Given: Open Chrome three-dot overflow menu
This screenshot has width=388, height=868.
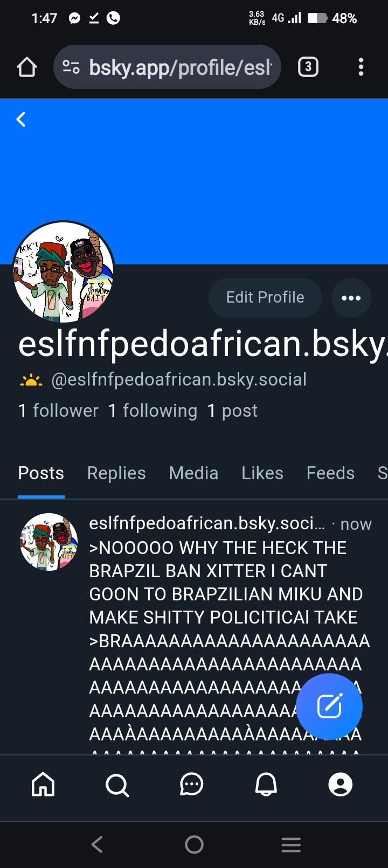Looking at the screenshot, I should [x=361, y=67].
